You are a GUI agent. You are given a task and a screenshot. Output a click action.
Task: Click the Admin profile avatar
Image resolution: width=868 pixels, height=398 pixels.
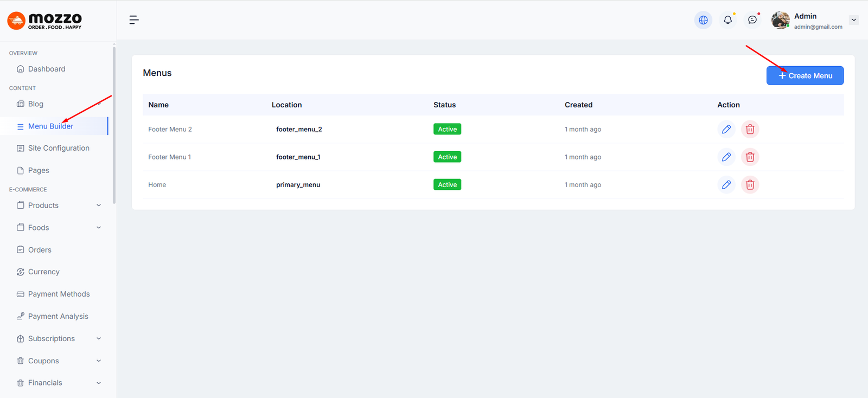pyautogui.click(x=780, y=20)
